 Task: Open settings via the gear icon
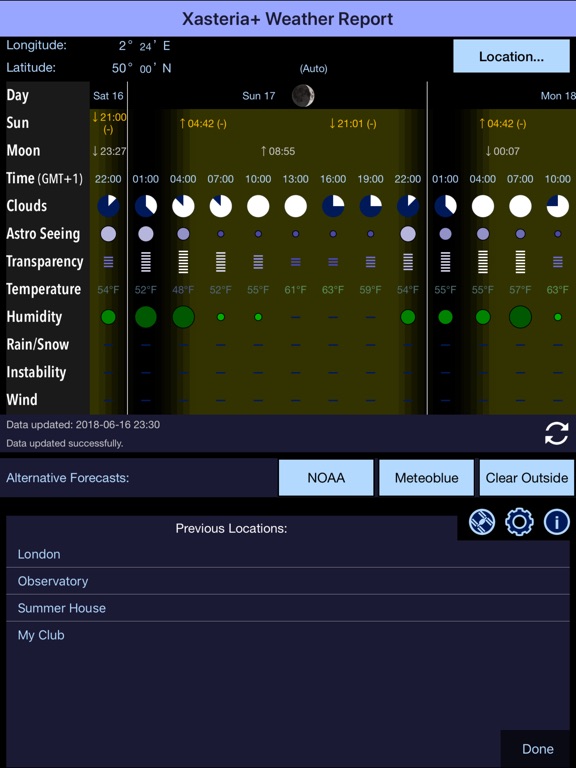pyautogui.click(x=519, y=522)
